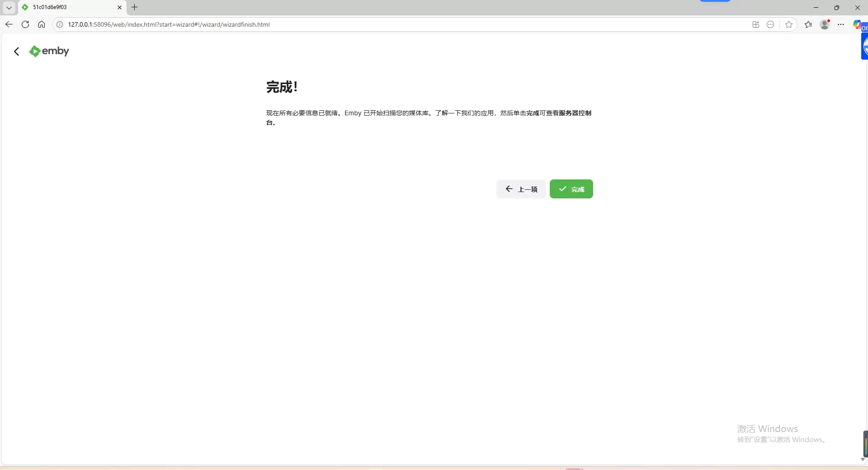Open a new browser tab
868x470 pixels.
(x=134, y=7)
